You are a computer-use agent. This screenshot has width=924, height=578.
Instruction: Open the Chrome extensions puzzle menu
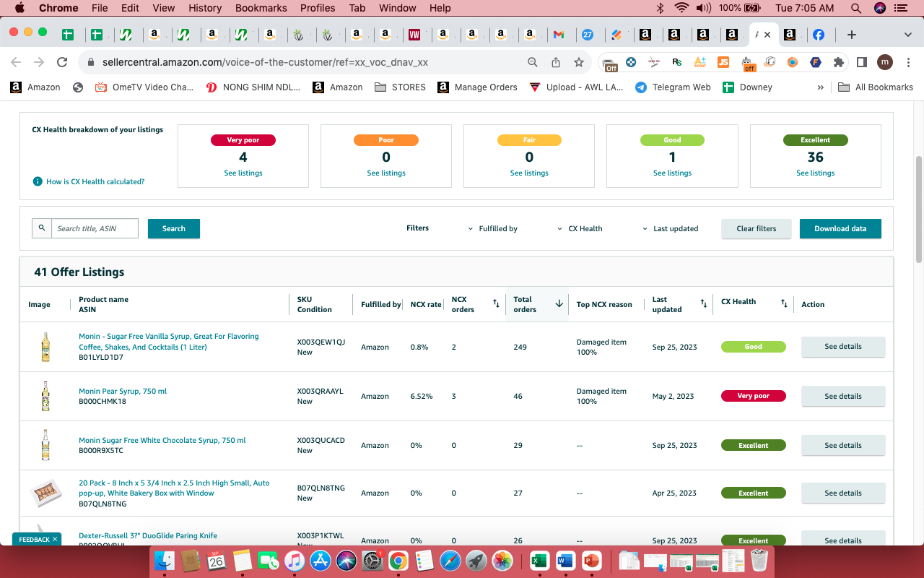click(838, 62)
